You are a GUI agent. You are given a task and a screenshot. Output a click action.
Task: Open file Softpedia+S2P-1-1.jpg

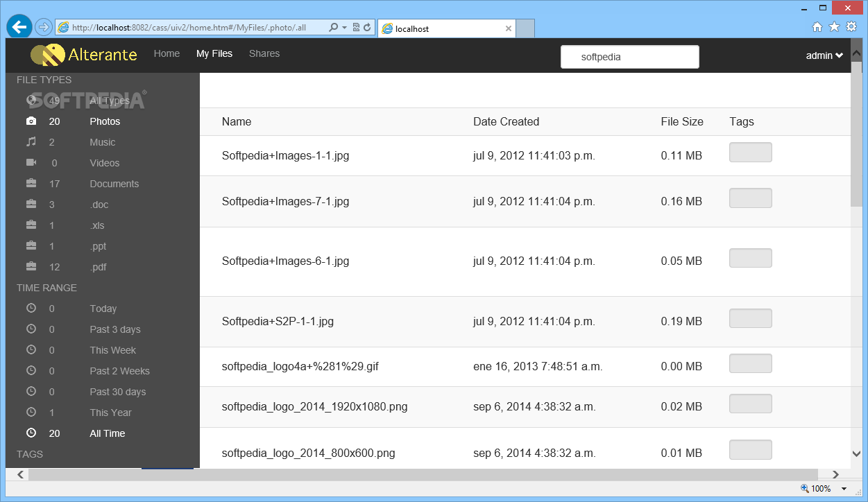tap(278, 322)
